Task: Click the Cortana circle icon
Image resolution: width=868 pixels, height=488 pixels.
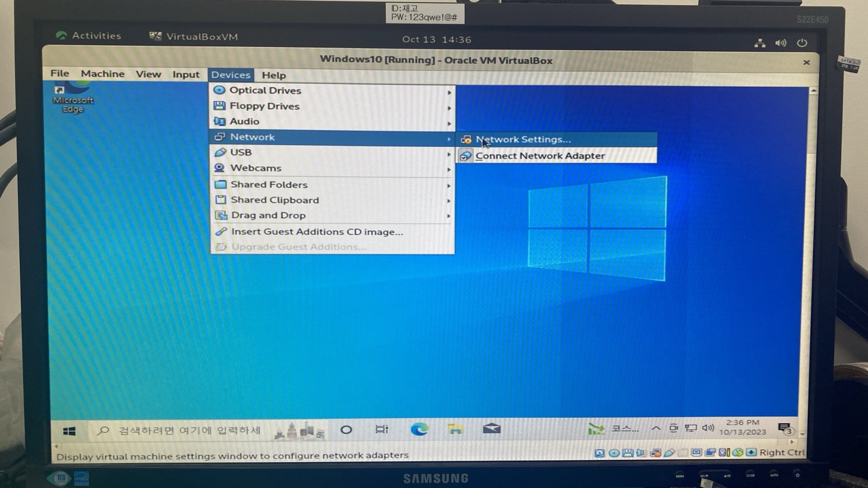Action: tap(346, 430)
